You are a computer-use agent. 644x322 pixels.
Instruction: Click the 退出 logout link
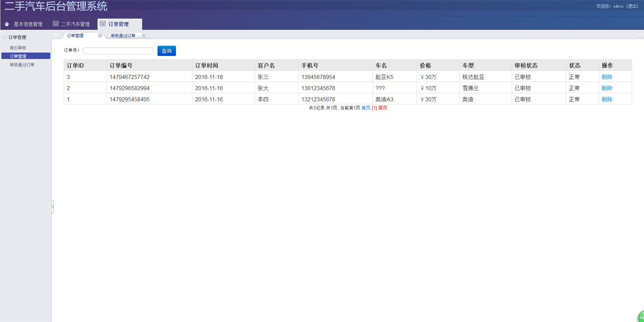click(632, 6)
